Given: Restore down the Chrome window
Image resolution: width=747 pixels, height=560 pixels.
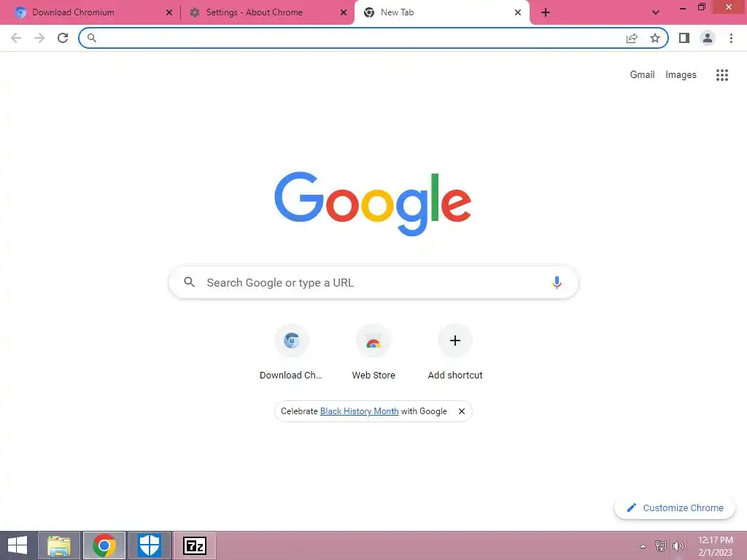Looking at the screenshot, I should coord(701,7).
